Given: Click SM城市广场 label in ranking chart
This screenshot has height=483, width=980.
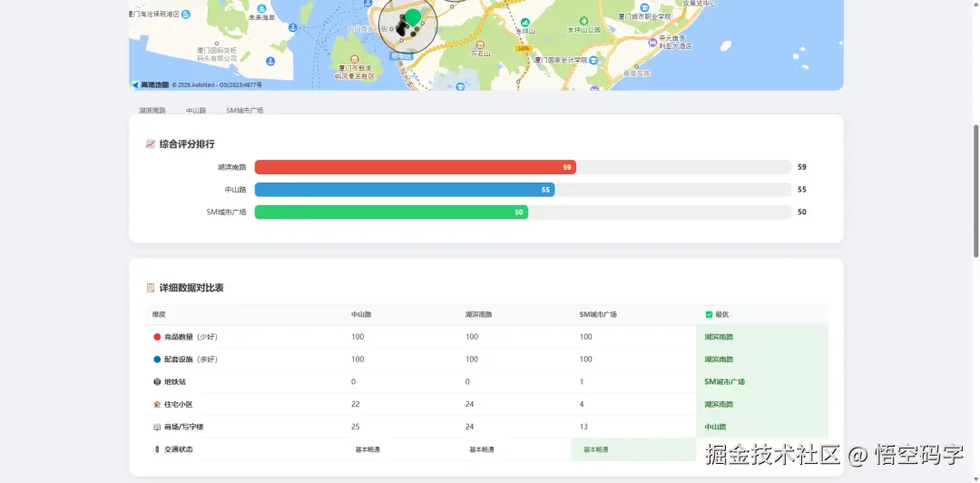Looking at the screenshot, I should [226, 212].
